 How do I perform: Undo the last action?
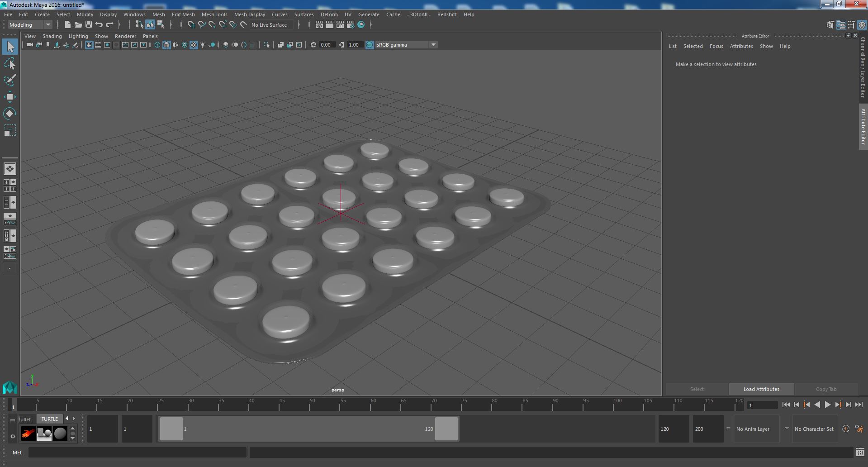click(99, 24)
